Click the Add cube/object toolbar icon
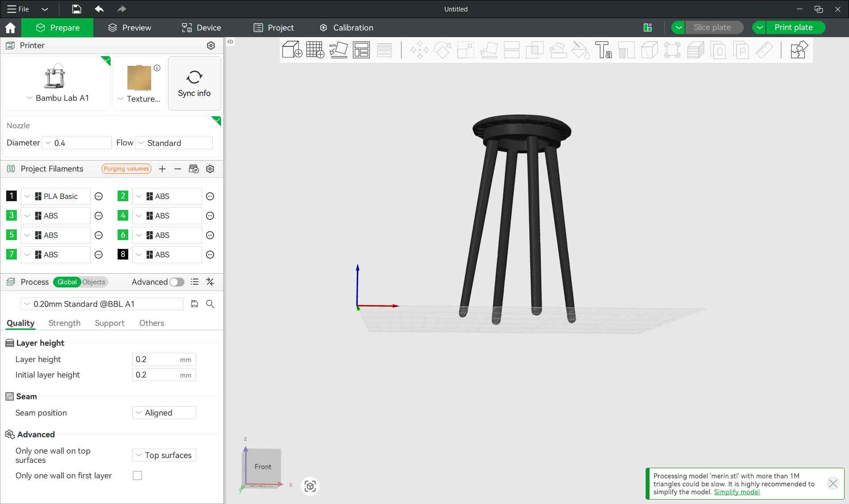The image size is (849, 504). tap(292, 50)
